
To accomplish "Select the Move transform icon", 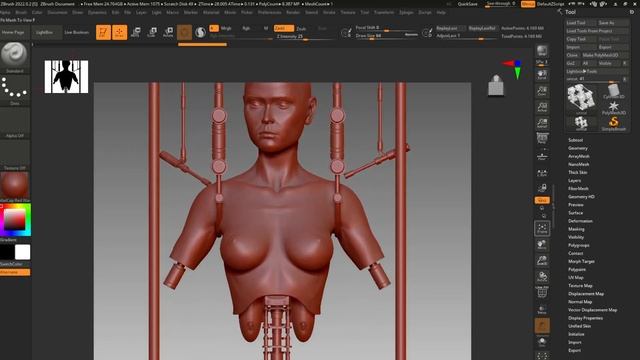I will coord(136,32).
